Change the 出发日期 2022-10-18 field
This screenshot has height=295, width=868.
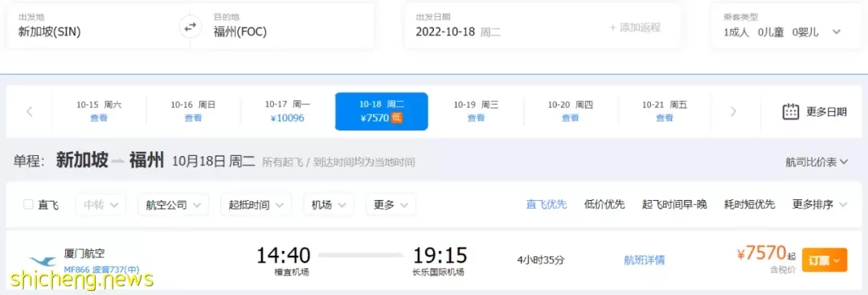(x=458, y=31)
